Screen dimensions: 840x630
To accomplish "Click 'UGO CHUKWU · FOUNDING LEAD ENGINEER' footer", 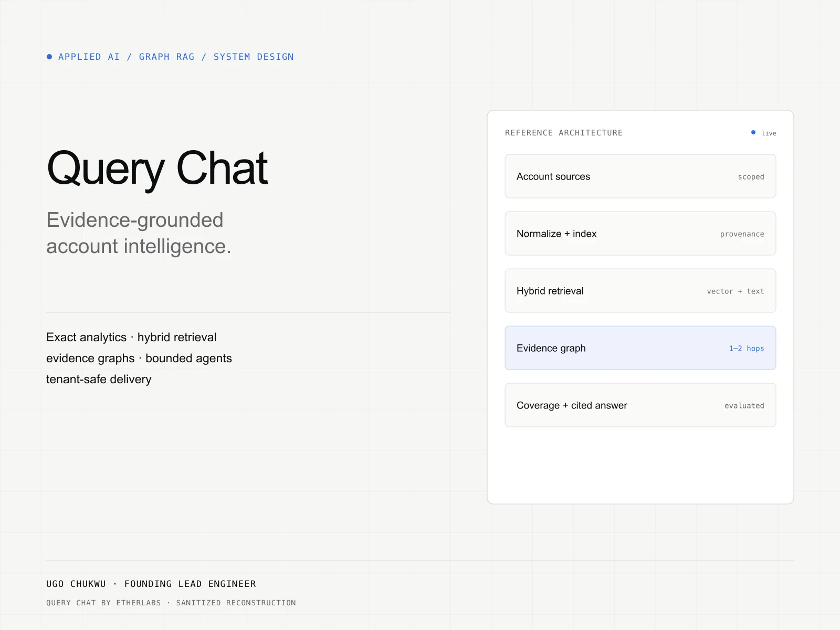I will [151, 584].
